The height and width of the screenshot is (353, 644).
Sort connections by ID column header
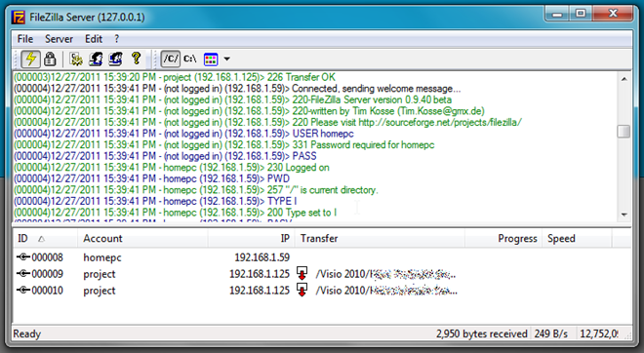point(45,239)
